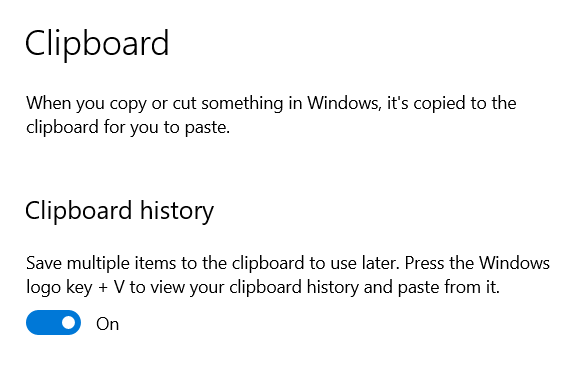Image resolution: width=577 pixels, height=372 pixels.
Task: Click "paste from it" at the paragraph end
Action: click(x=449, y=287)
